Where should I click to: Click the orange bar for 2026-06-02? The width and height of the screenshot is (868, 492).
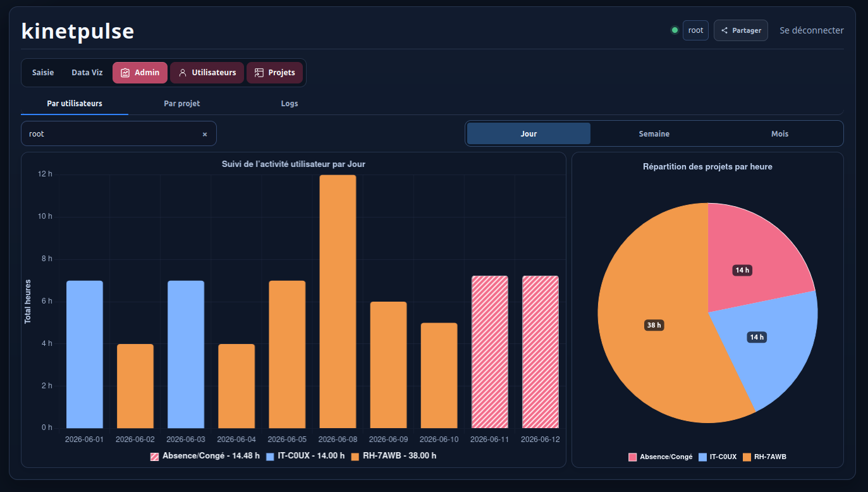tap(135, 386)
